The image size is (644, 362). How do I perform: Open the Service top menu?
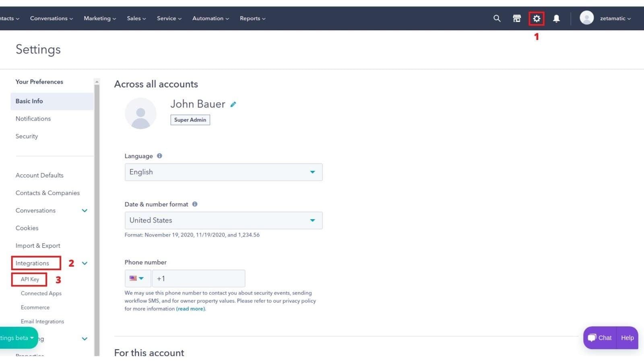pos(169,19)
